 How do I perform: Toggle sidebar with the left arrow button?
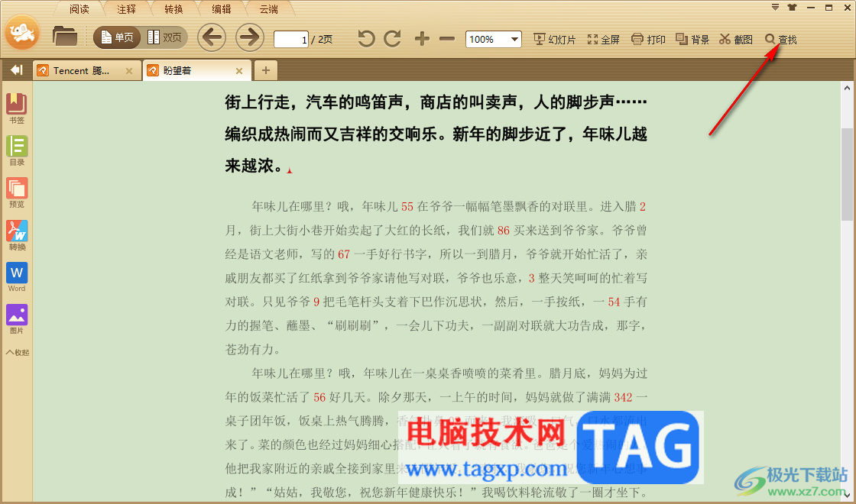[16, 69]
